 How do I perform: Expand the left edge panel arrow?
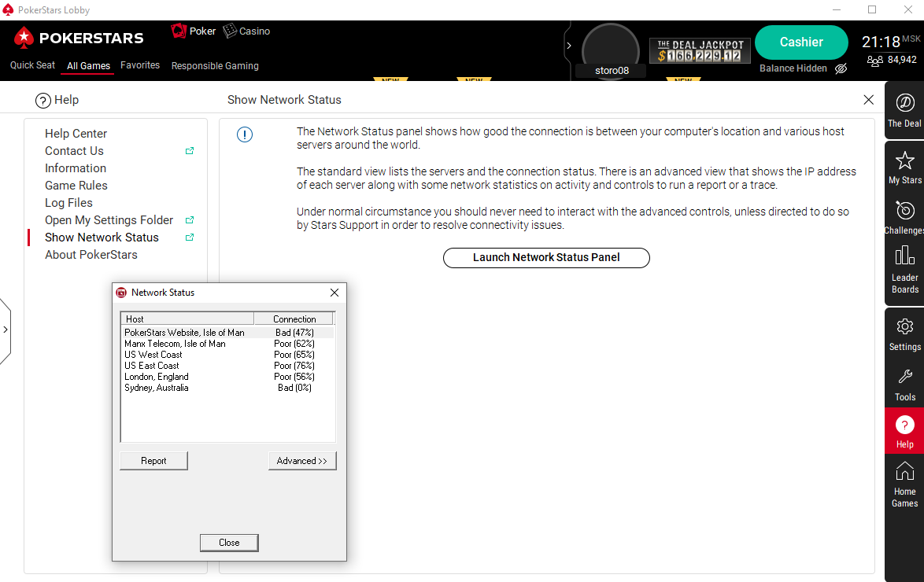[x=6, y=330]
